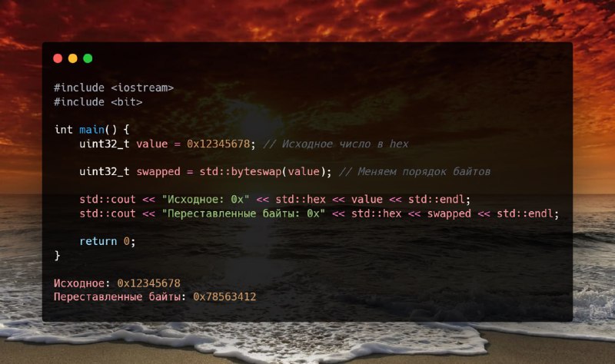Click the hex literal 0x12345678 in code
615x364 pixels.
click(218, 144)
